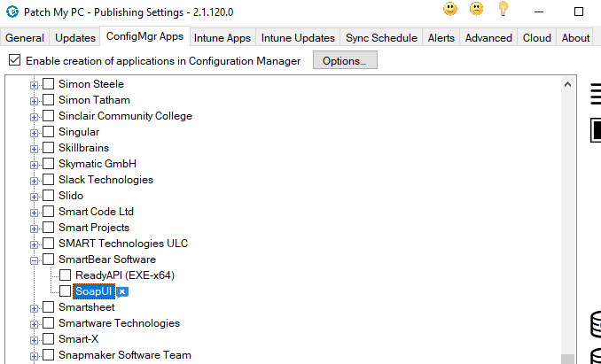The image size is (601, 364).
Task: Check the SoapUI checkbox
Action: [66, 291]
